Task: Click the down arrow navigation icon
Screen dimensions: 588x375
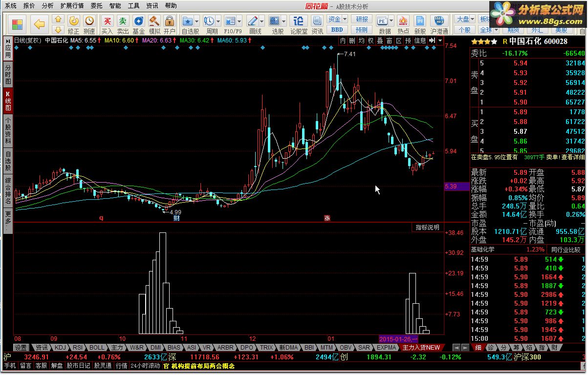Action: pyautogui.click(x=58, y=29)
